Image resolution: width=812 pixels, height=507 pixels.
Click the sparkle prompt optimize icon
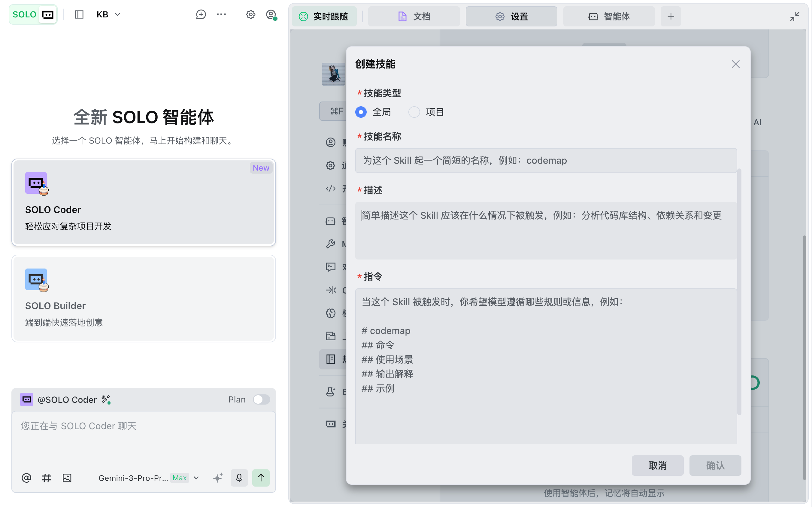218,478
